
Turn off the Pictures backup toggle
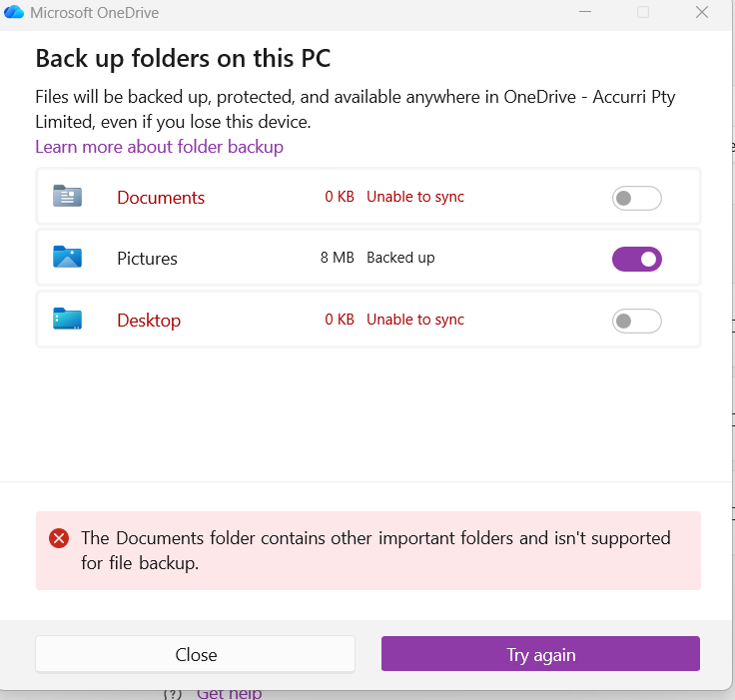[x=636, y=260]
